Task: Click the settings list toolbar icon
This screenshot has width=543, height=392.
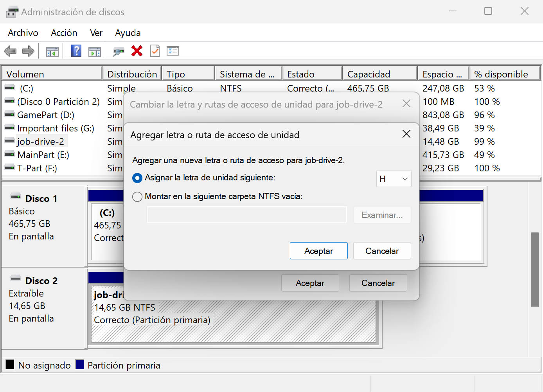Action: pos(173,51)
